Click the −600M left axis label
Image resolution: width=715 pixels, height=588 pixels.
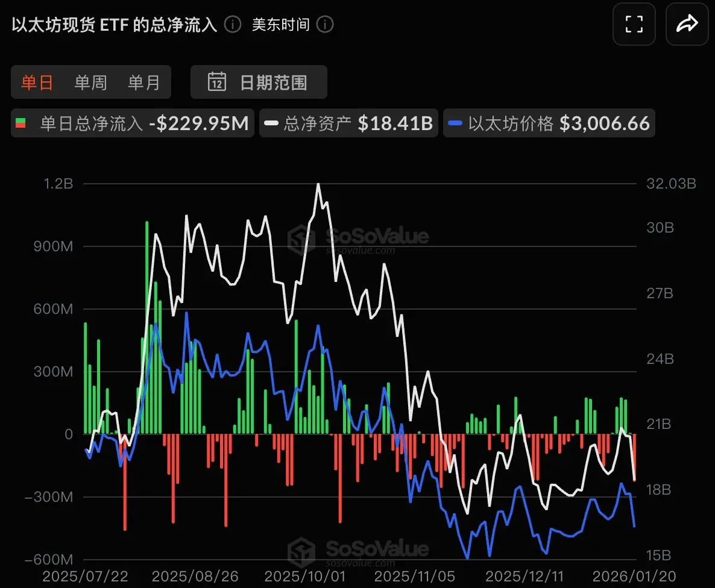49,559
